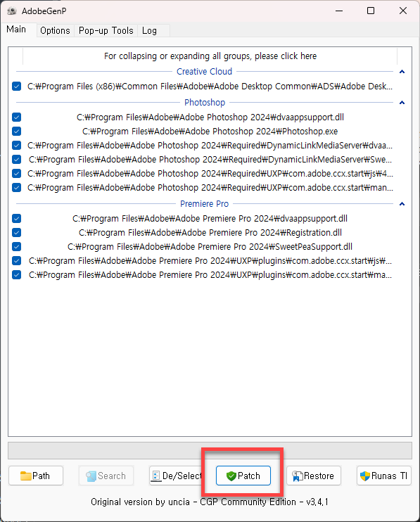Collapse the Premiere Pro group chevron
The width and height of the screenshot is (420, 522).
pyautogui.click(x=402, y=204)
